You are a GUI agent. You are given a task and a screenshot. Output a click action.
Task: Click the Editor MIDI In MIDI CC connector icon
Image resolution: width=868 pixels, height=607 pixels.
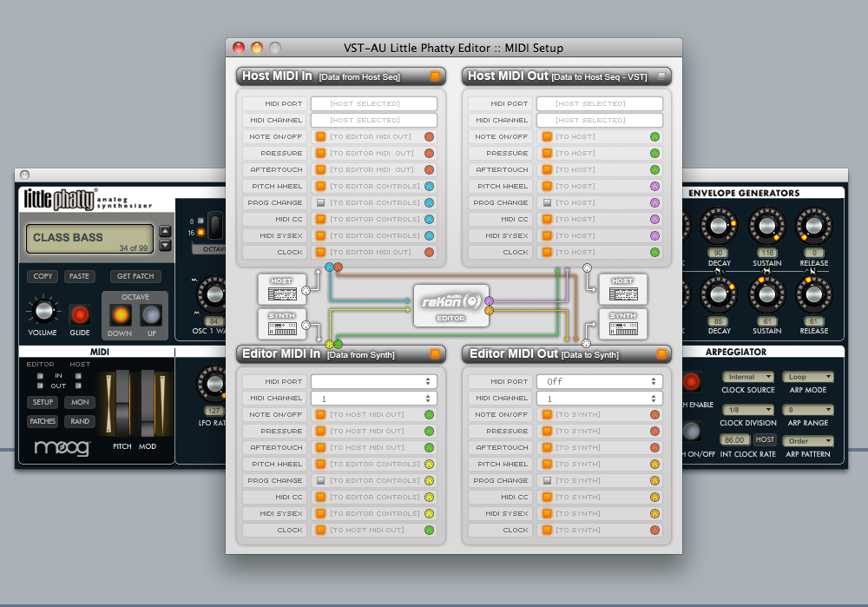[429, 497]
